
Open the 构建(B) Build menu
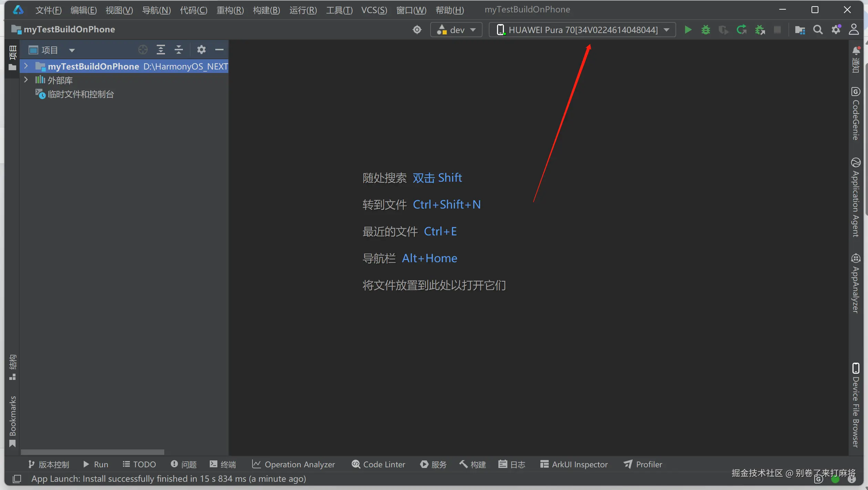click(266, 10)
